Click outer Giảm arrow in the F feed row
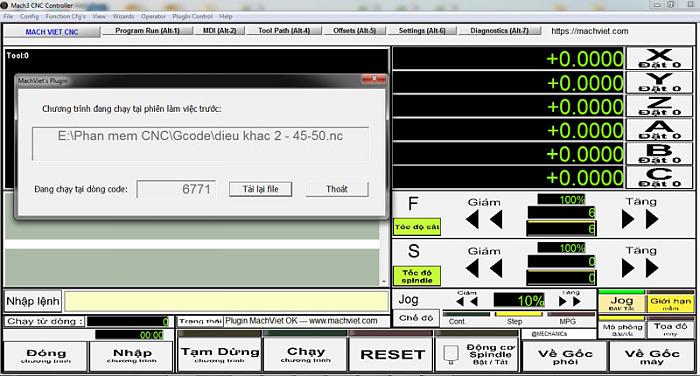This screenshot has height=376, width=700. pyautogui.click(x=472, y=220)
